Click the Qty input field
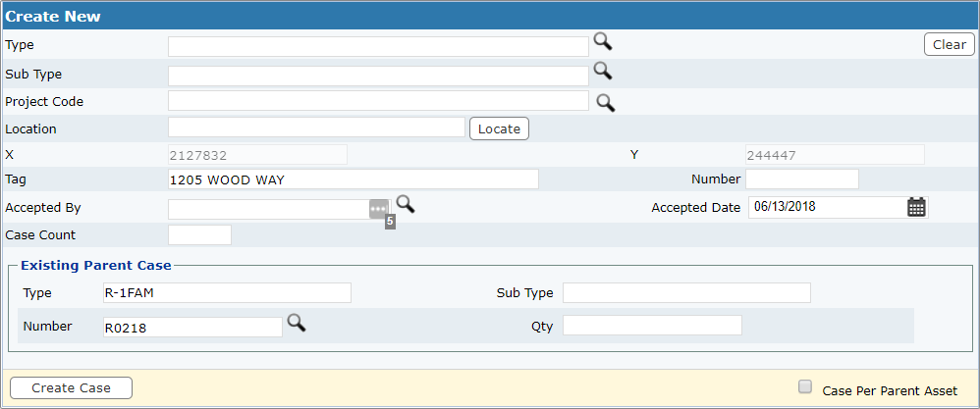 point(652,325)
